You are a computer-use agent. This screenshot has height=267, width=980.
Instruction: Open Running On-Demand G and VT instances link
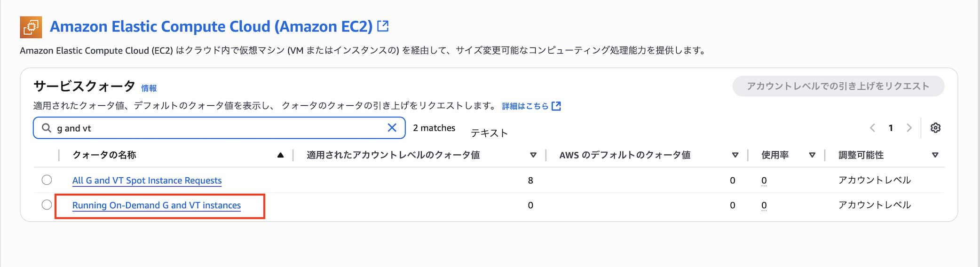click(156, 205)
